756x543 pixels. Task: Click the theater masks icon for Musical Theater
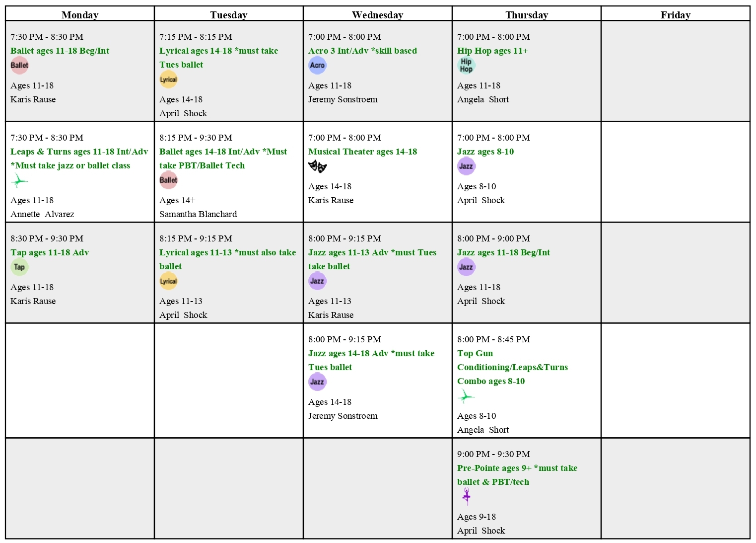[318, 166]
